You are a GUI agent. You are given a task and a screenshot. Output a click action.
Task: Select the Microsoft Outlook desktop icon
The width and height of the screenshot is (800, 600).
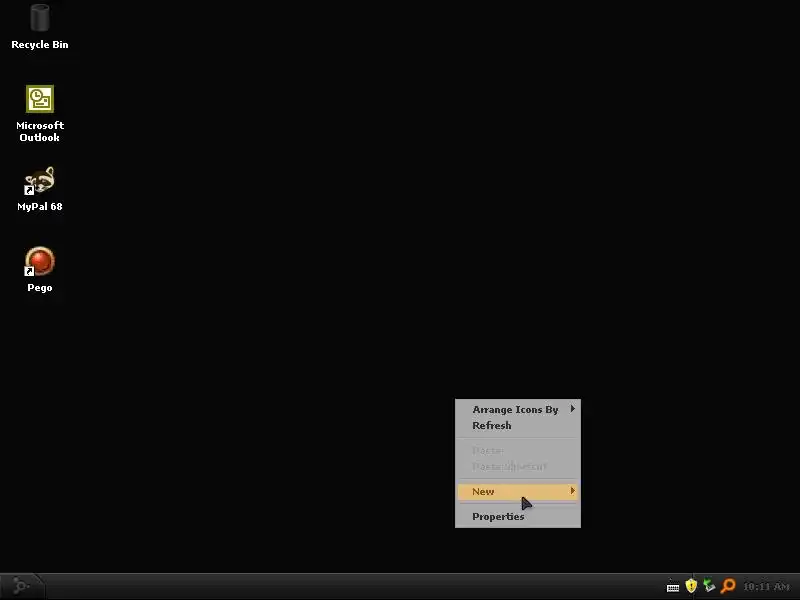click(40, 99)
